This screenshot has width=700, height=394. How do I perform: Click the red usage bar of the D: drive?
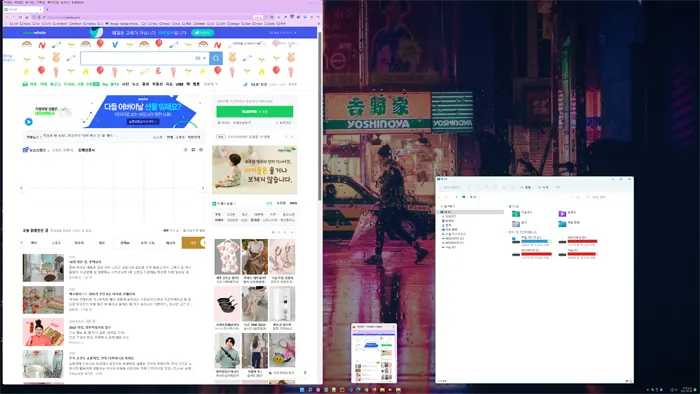click(x=582, y=241)
